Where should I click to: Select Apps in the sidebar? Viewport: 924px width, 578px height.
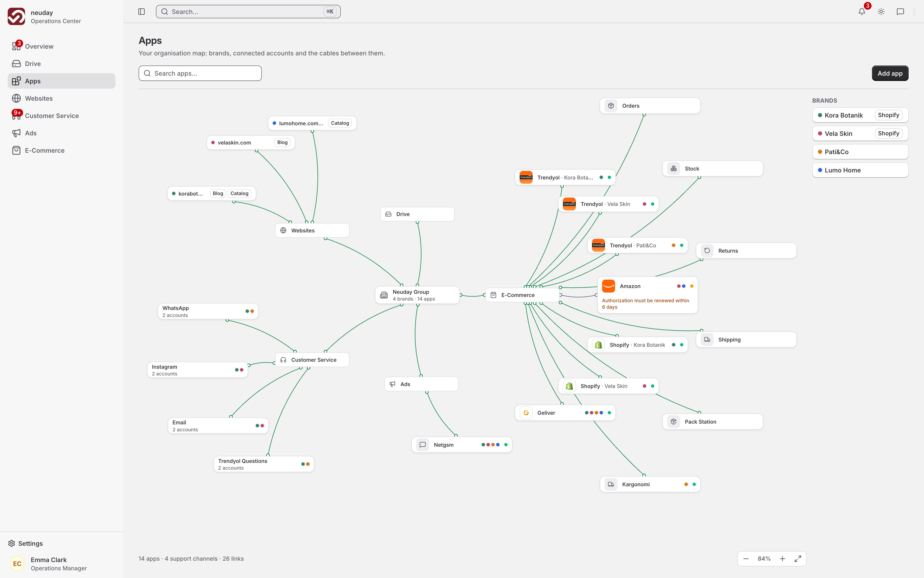tap(61, 81)
